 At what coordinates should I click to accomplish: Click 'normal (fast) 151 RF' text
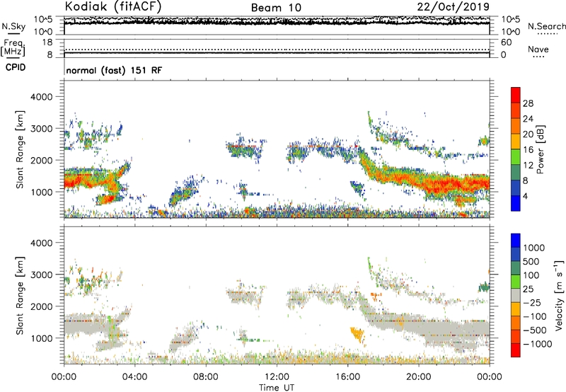(114, 70)
